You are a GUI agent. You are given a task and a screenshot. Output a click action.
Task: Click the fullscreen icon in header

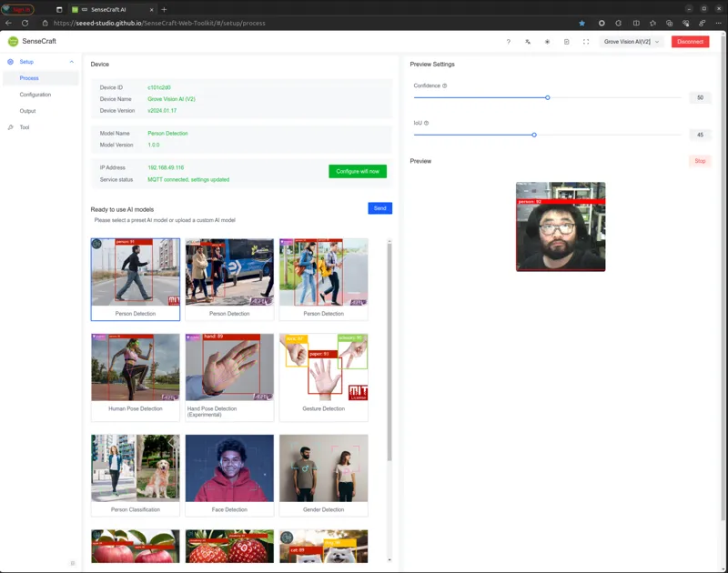coord(586,42)
